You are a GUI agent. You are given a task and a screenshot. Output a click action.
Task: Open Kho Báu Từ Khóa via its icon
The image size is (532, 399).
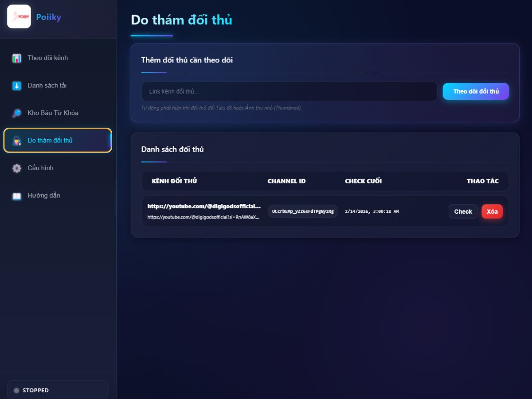(x=16, y=113)
